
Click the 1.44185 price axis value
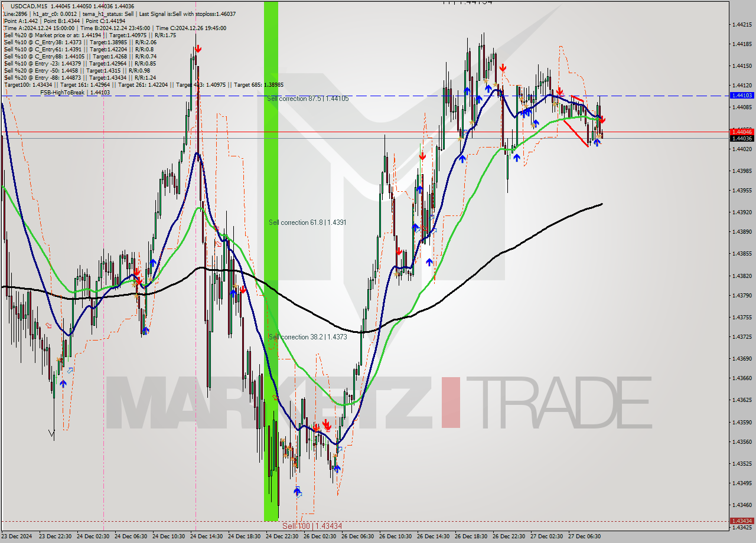[x=741, y=44]
